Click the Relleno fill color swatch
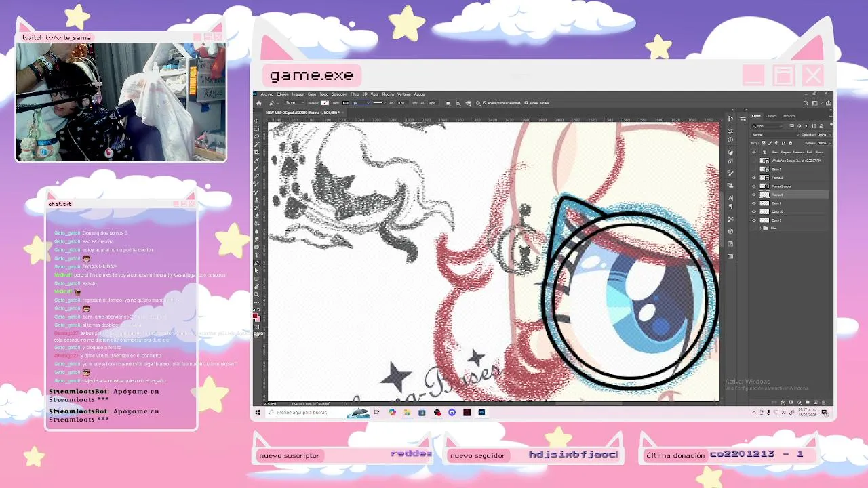The height and width of the screenshot is (488, 868). [325, 103]
